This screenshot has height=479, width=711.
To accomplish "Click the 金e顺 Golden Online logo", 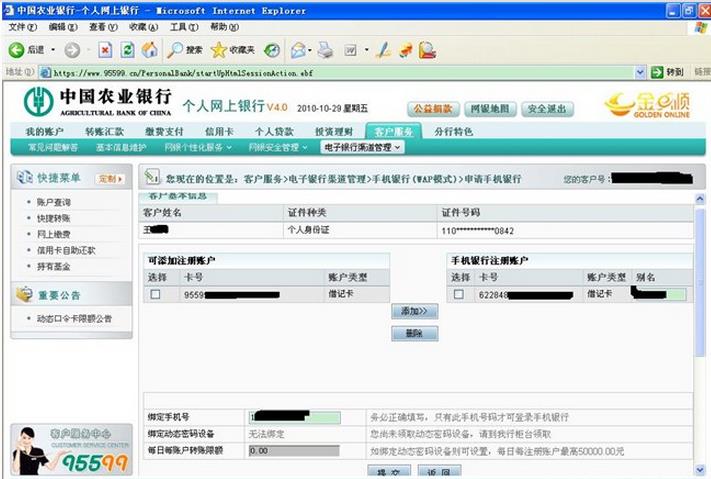I will pyautogui.click(x=648, y=104).
